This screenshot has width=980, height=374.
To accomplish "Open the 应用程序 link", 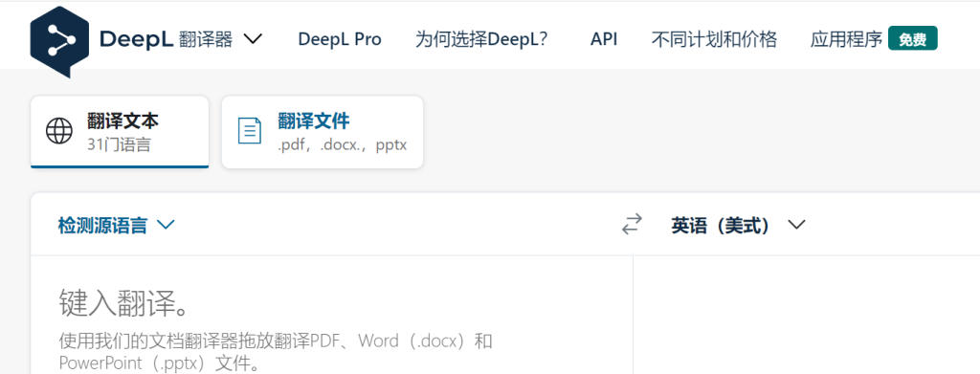I will [846, 39].
